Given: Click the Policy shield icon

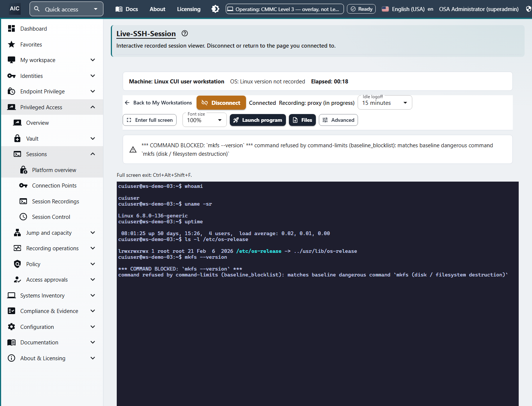Looking at the screenshot, I should coord(17,264).
